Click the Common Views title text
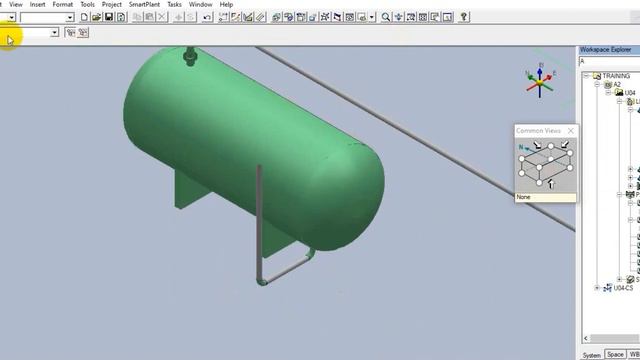The image size is (640, 360). 538,131
